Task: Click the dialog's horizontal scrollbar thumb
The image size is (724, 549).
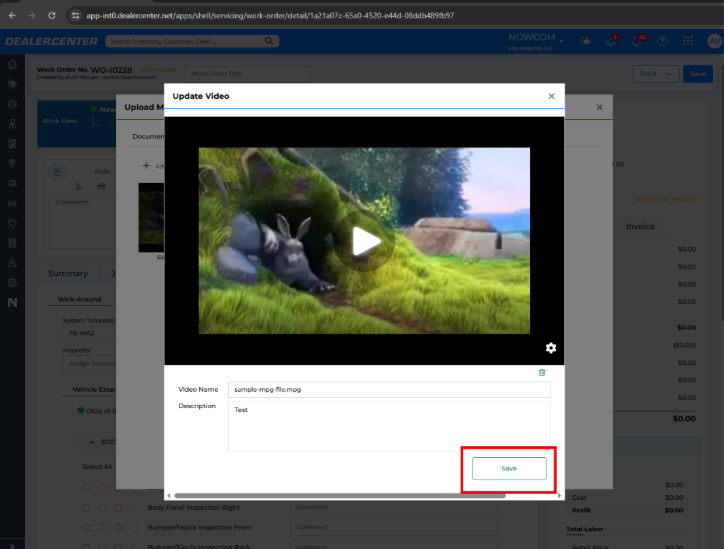Action: [340, 495]
